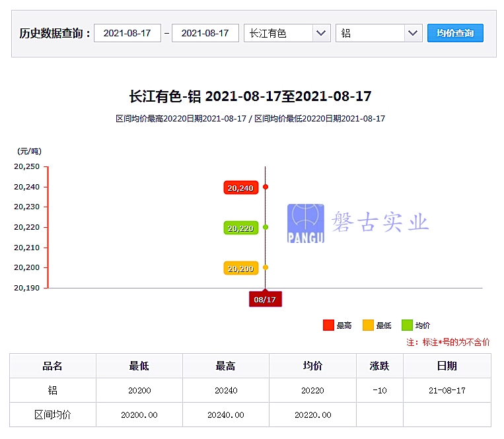Click the red note 标注*号的为不含价
Screen dimensions: 504x439
(448, 343)
